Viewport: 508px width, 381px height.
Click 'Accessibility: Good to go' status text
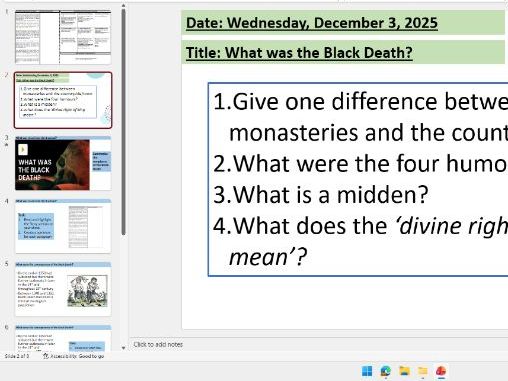tap(77, 356)
